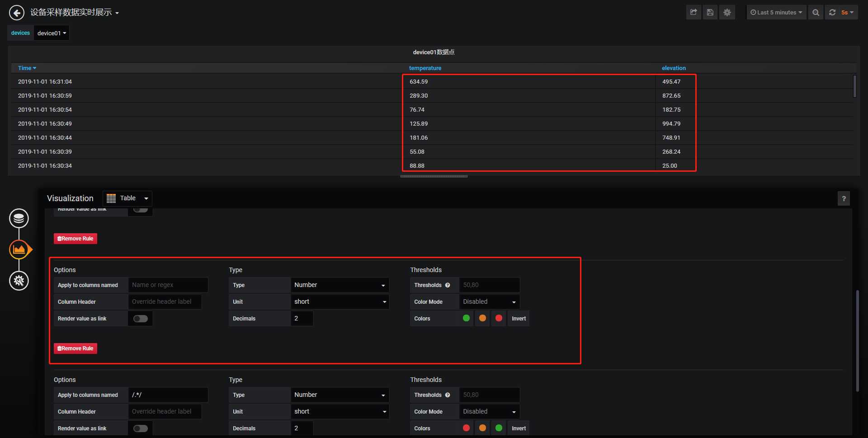
Task: Open the 5s refresh interval dropdown
Action: [x=848, y=13]
